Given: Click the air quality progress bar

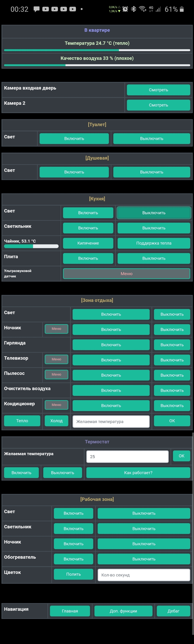Looking at the screenshot, I should [97, 65].
